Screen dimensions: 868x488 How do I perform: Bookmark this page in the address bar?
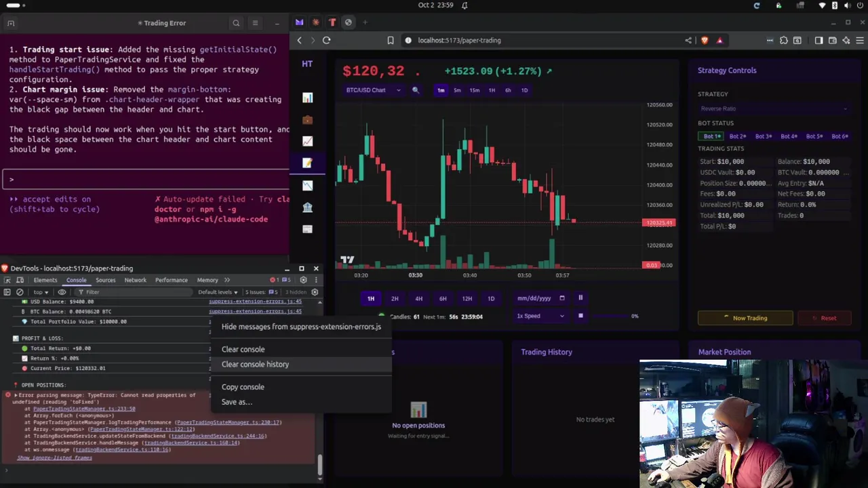[391, 40]
